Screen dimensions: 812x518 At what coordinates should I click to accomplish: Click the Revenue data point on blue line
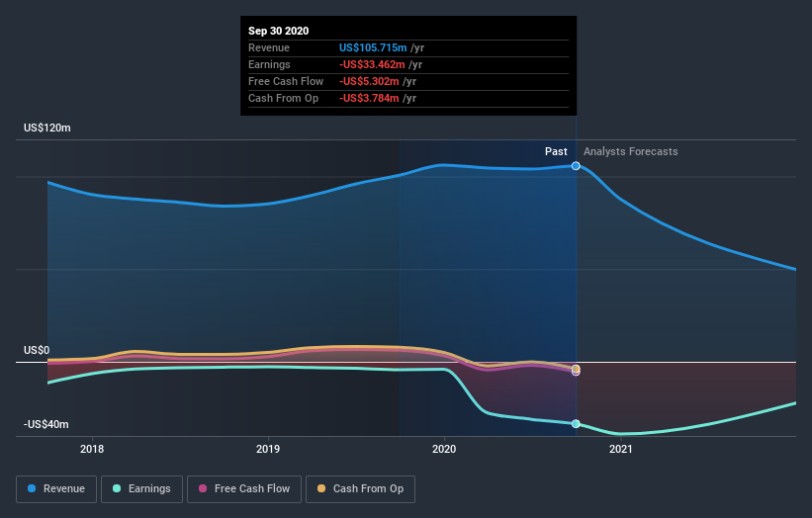point(576,166)
